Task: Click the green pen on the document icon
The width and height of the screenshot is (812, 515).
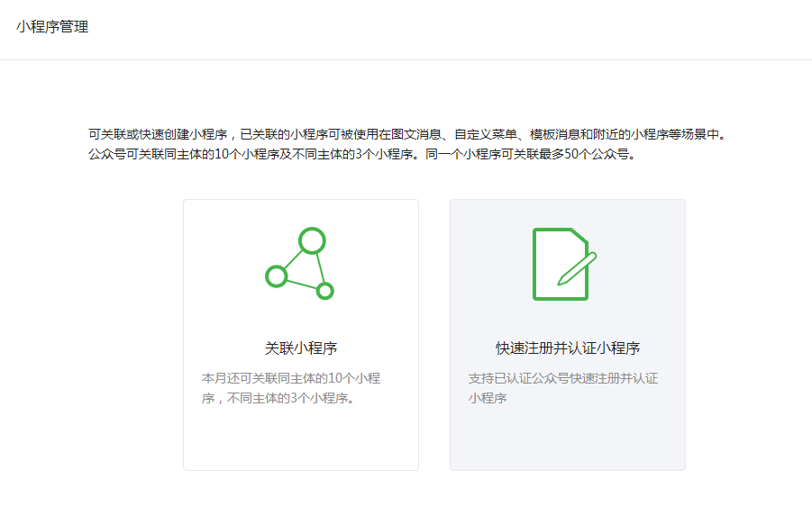Action: click(578, 268)
